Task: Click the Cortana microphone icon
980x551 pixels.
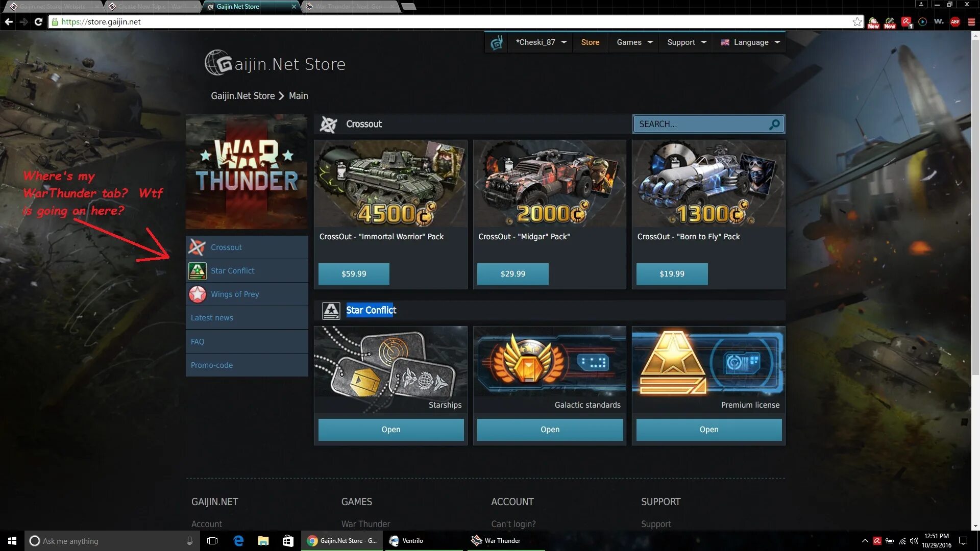Action: (x=189, y=541)
